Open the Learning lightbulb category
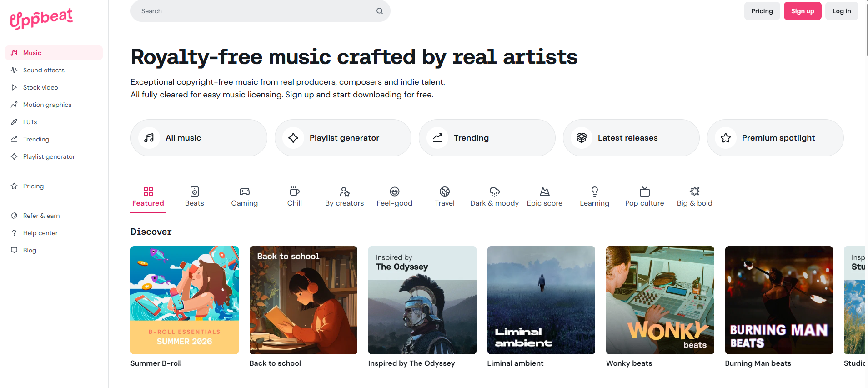This screenshot has width=868, height=388. point(595,191)
